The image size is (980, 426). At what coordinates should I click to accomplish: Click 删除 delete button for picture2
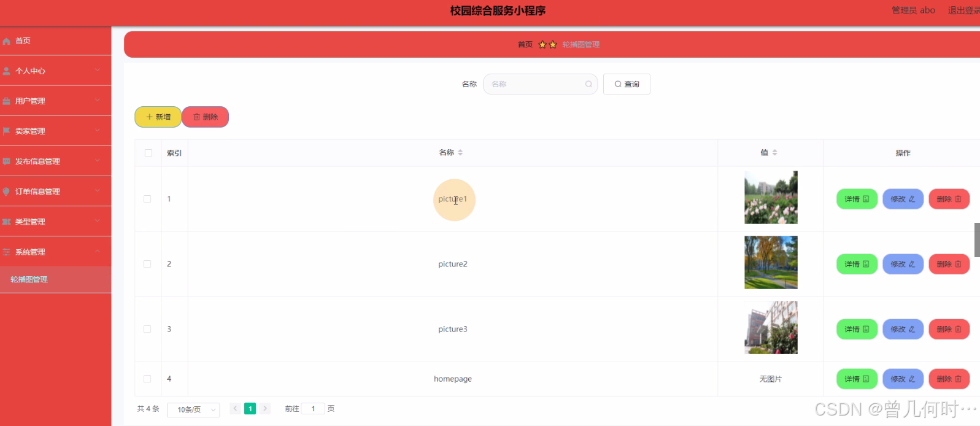pos(949,264)
